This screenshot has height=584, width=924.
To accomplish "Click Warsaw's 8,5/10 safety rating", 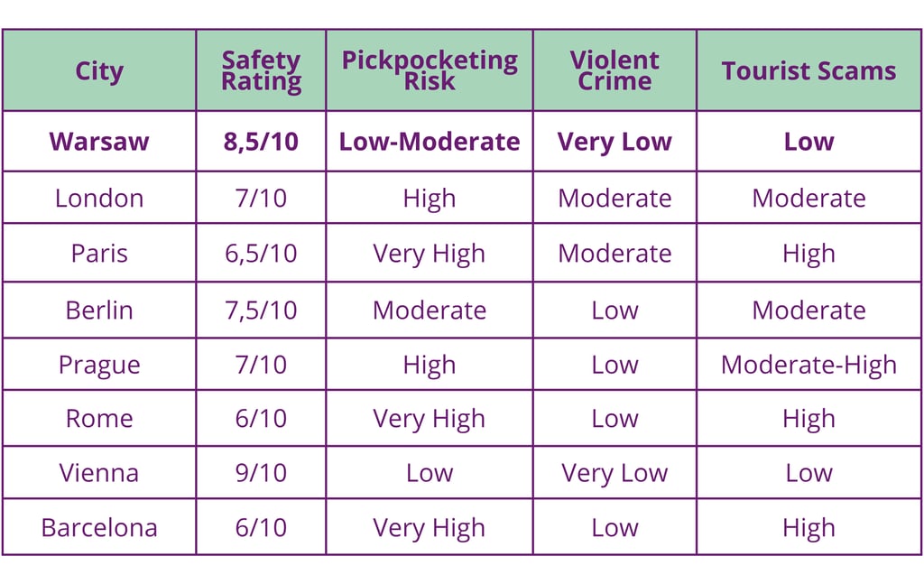I will (261, 142).
